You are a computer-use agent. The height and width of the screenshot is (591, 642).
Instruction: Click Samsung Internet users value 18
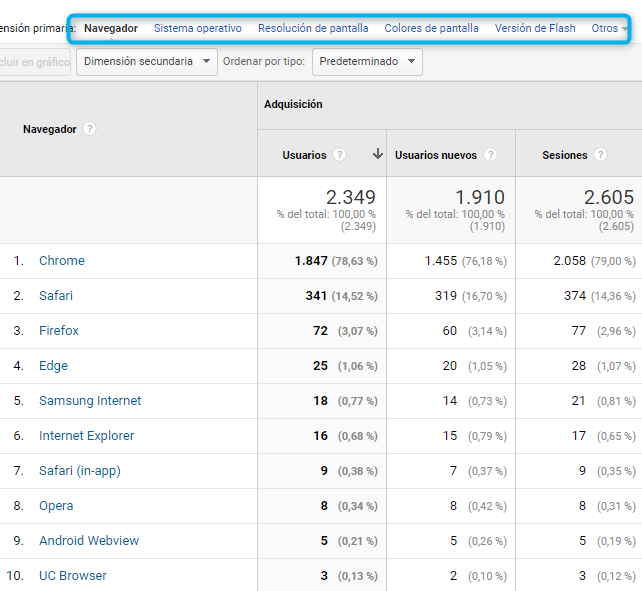pos(321,401)
